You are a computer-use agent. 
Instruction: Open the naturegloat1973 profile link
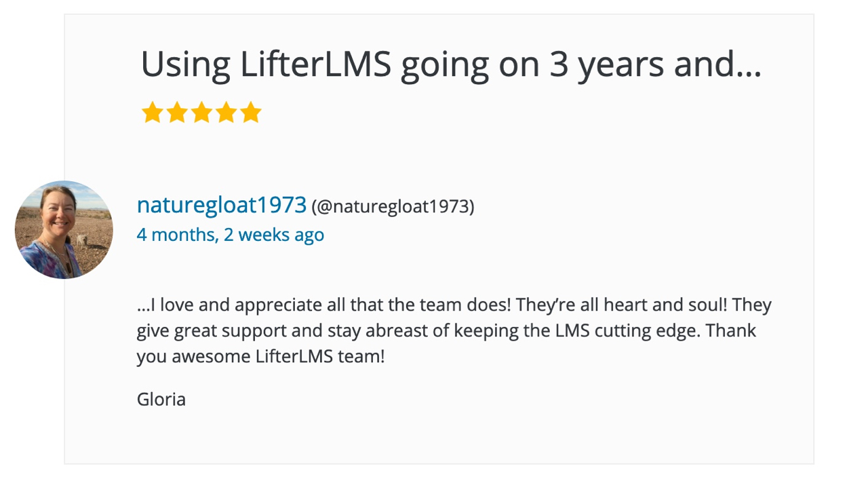(x=222, y=205)
